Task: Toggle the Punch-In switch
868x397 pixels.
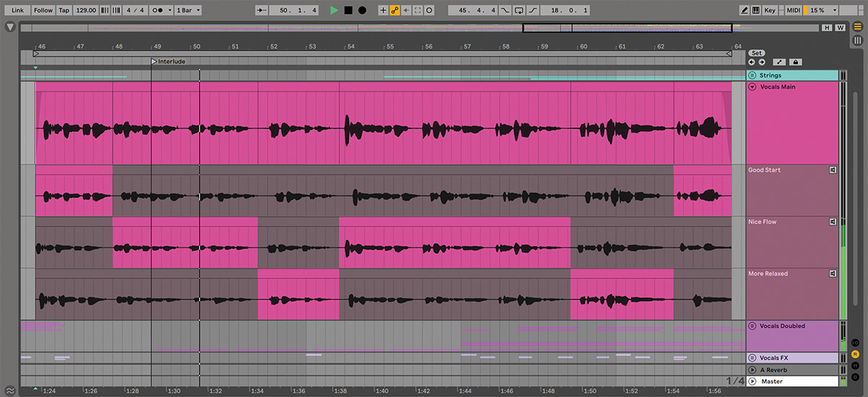Action: [x=504, y=10]
